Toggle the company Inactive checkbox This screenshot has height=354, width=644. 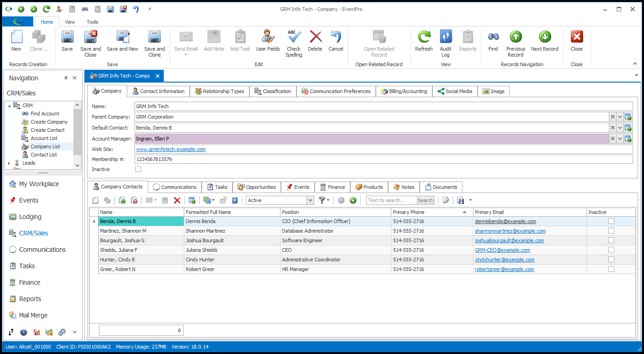pyautogui.click(x=138, y=169)
